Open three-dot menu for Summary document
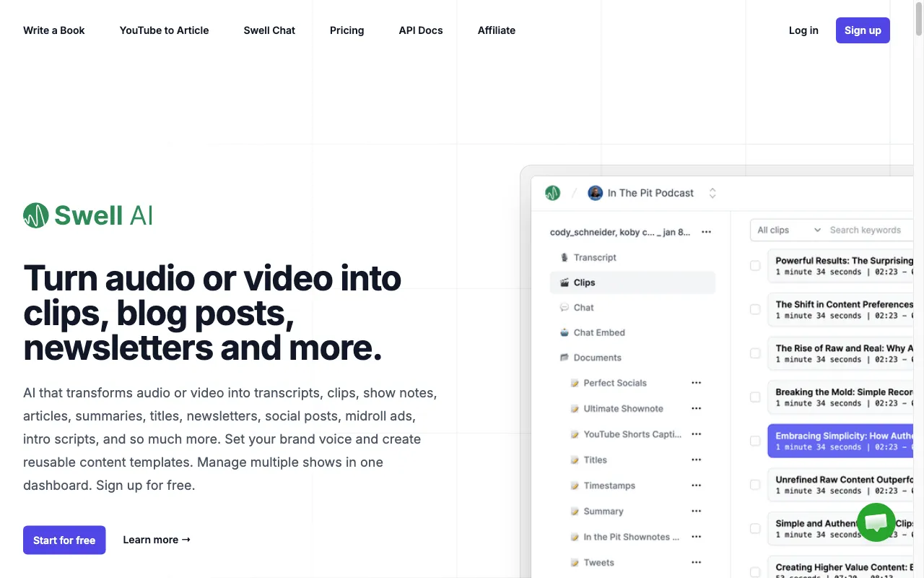 coord(697,511)
